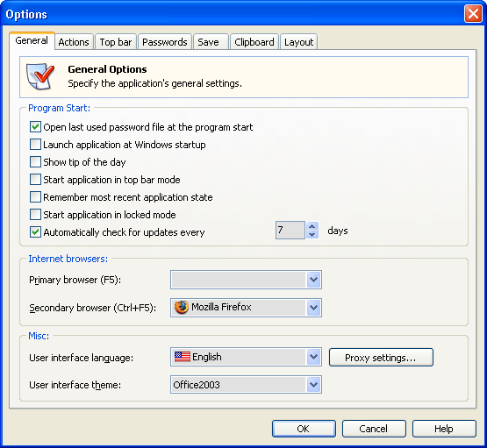This screenshot has height=448, width=487.
Task: Select the General tab
Action: 32,40
